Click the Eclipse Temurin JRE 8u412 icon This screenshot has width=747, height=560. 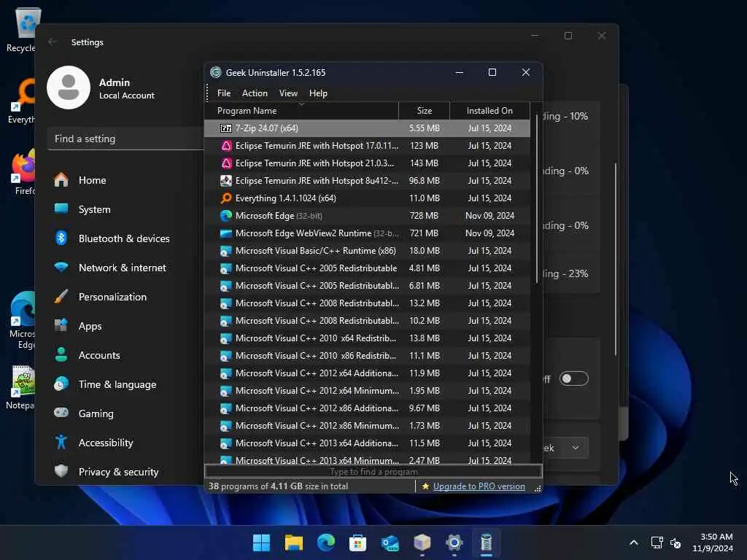pyautogui.click(x=226, y=181)
